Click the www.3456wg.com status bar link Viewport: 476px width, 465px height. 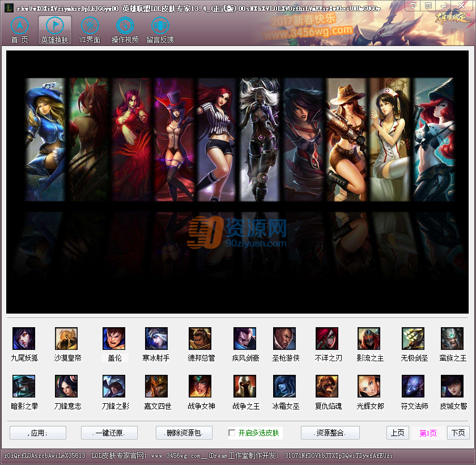(x=176, y=455)
